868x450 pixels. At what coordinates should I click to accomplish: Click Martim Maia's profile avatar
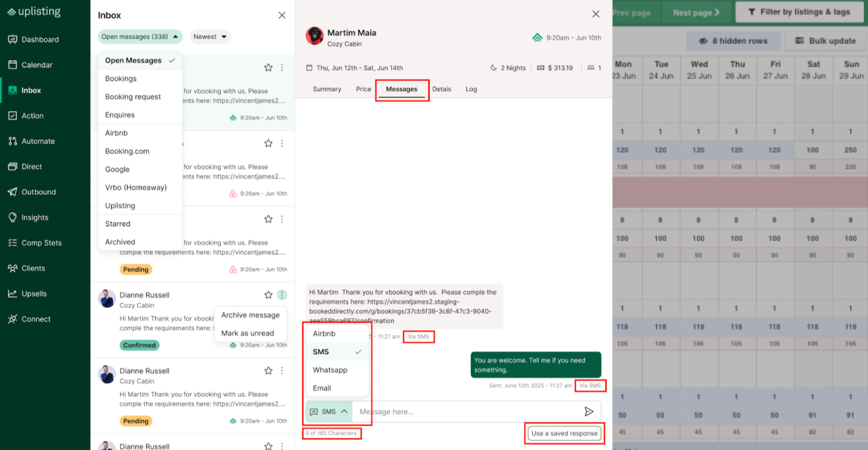pyautogui.click(x=314, y=36)
